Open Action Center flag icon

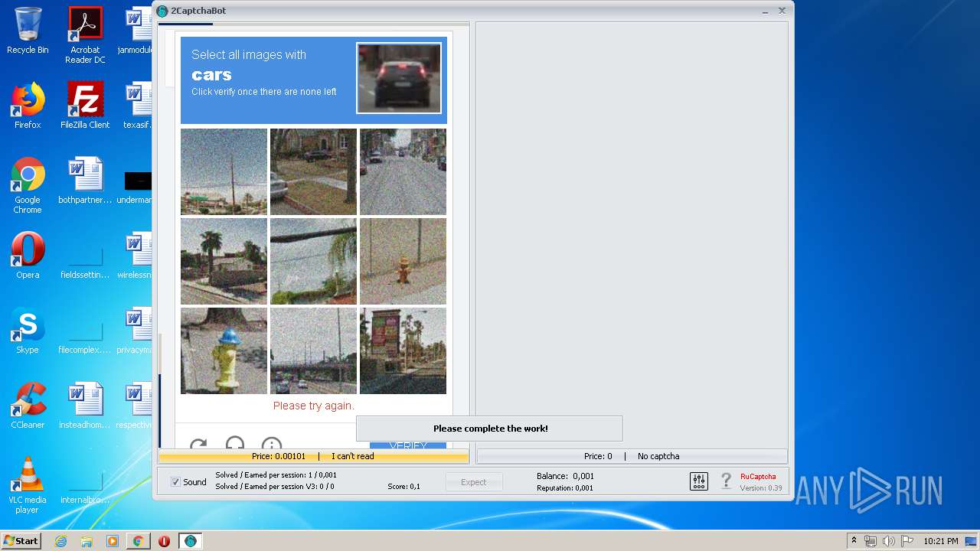[906, 541]
